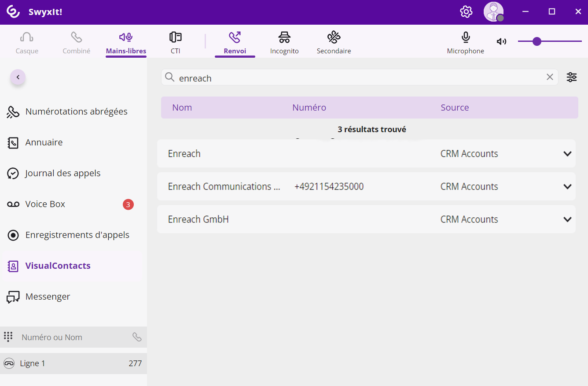Toggle CTI mode
Viewport: 588px width, 386px height.
175,43
